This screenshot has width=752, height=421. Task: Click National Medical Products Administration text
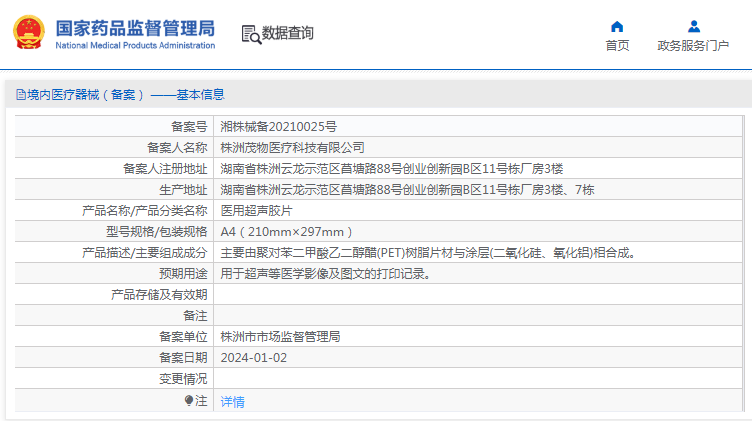pyautogui.click(x=135, y=46)
